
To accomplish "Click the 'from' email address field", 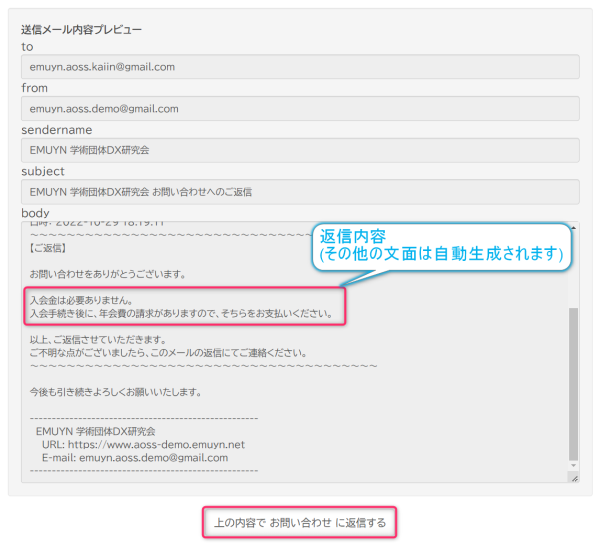I will (x=300, y=109).
